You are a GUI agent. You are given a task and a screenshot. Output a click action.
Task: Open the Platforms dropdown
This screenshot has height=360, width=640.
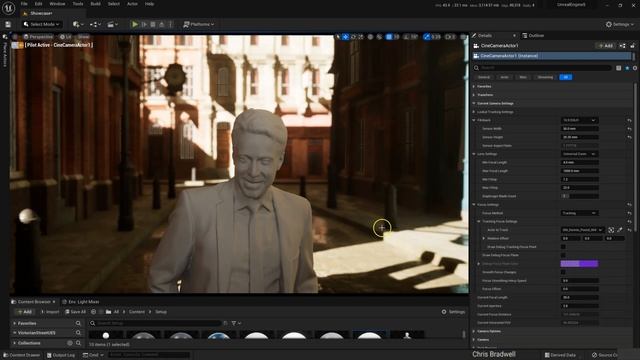(x=198, y=24)
